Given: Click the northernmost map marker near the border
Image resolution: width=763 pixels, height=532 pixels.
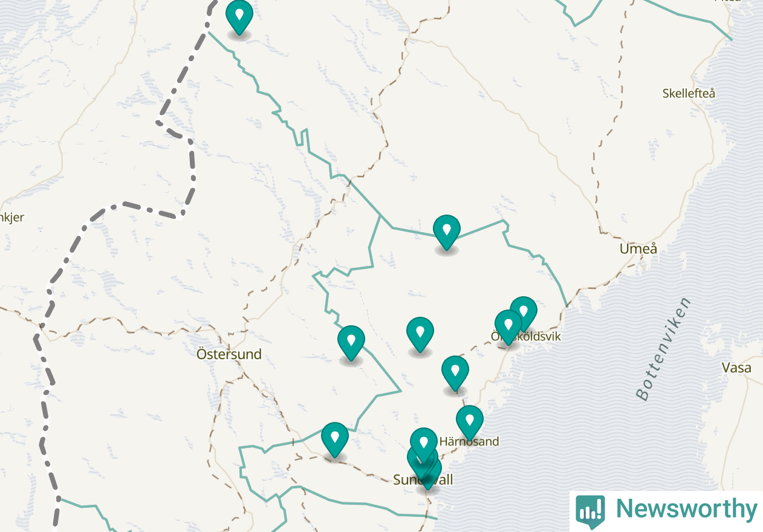Looking at the screenshot, I should tap(239, 17).
